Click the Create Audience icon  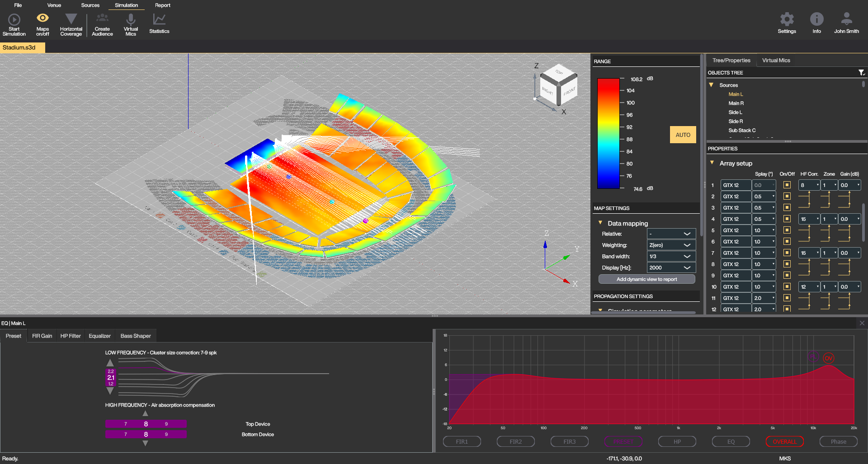point(102,19)
